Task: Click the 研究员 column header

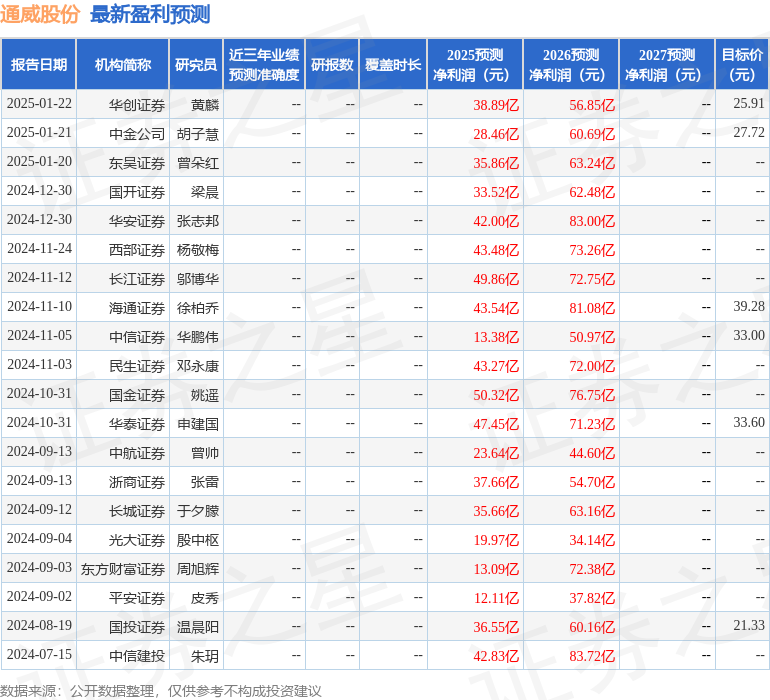Action: 196,64
